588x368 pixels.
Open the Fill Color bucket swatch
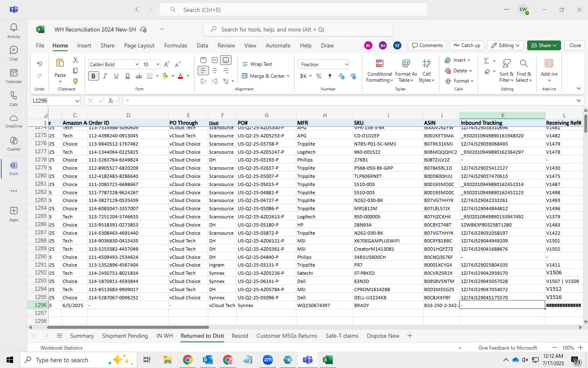(165, 76)
